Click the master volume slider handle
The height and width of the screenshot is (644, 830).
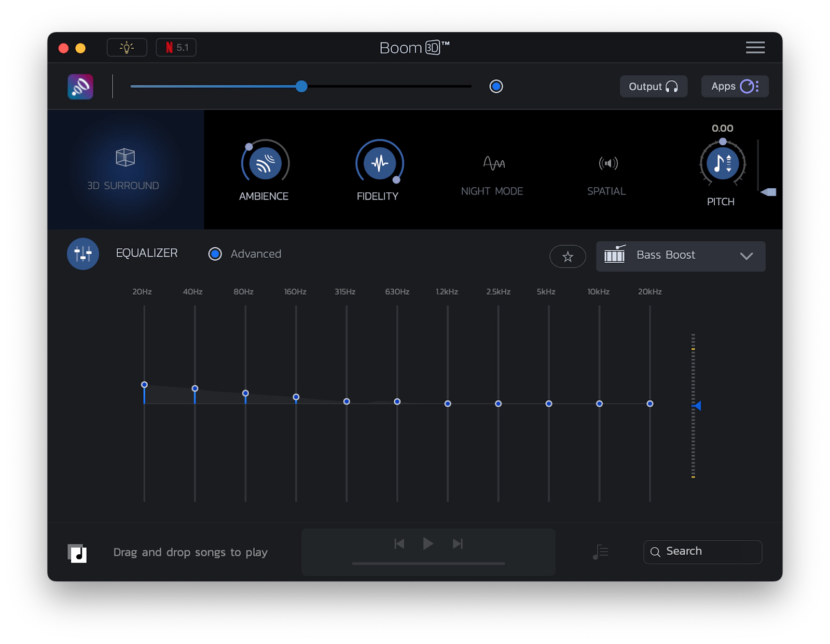(301, 87)
